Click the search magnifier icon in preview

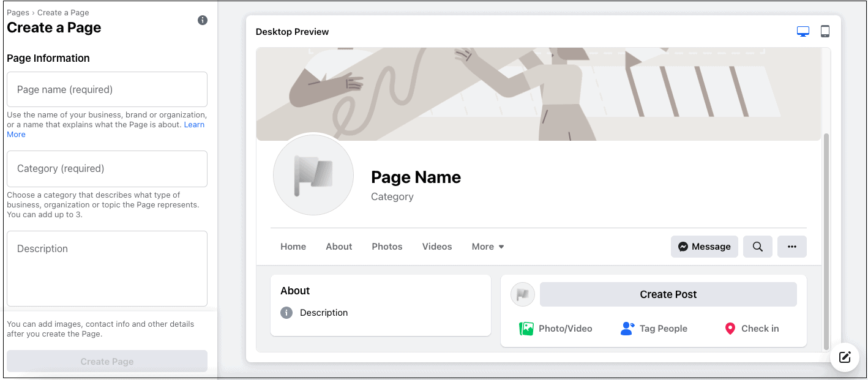tap(758, 247)
